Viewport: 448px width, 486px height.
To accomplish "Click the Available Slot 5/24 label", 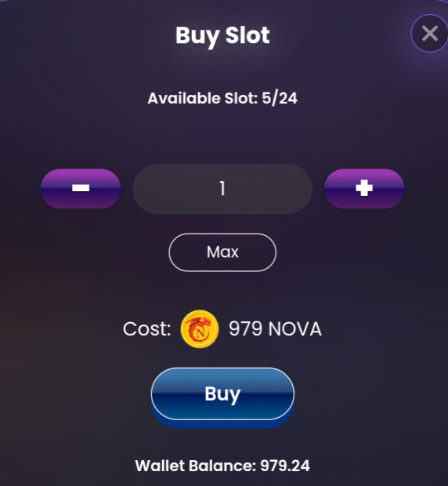I will coord(222,99).
